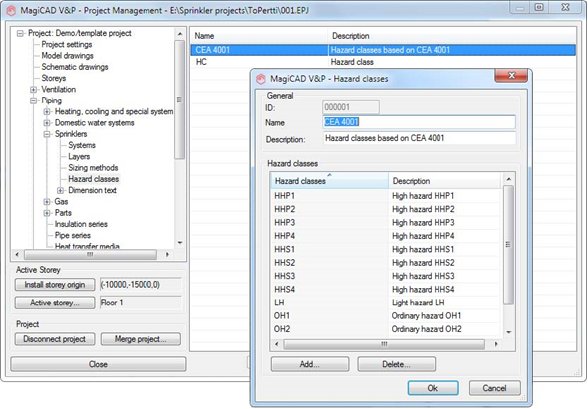This screenshot has height=409, width=588.
Task: Expand the Dimension text node
Action: (x=60, y=190)
